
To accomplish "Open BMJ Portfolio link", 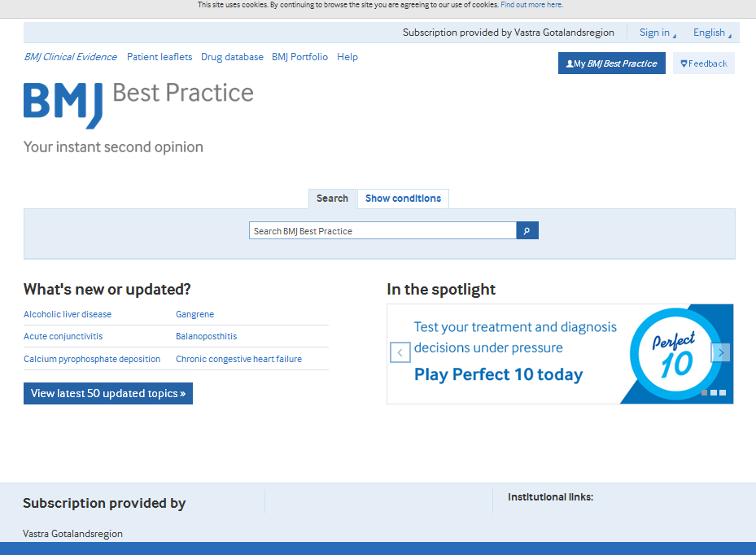I will coord(300,57).
